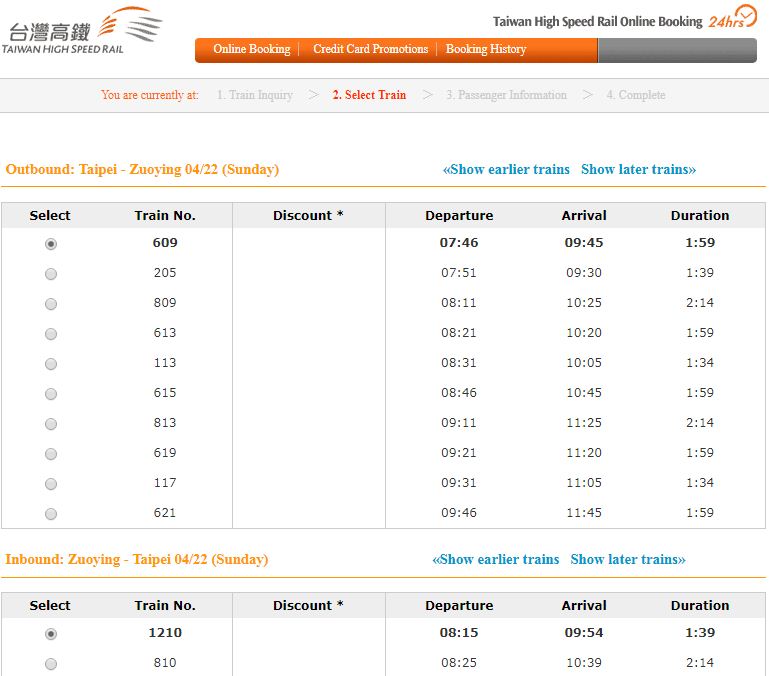
Task: Select outbound train 205 radio button
Action: [51, 274]
